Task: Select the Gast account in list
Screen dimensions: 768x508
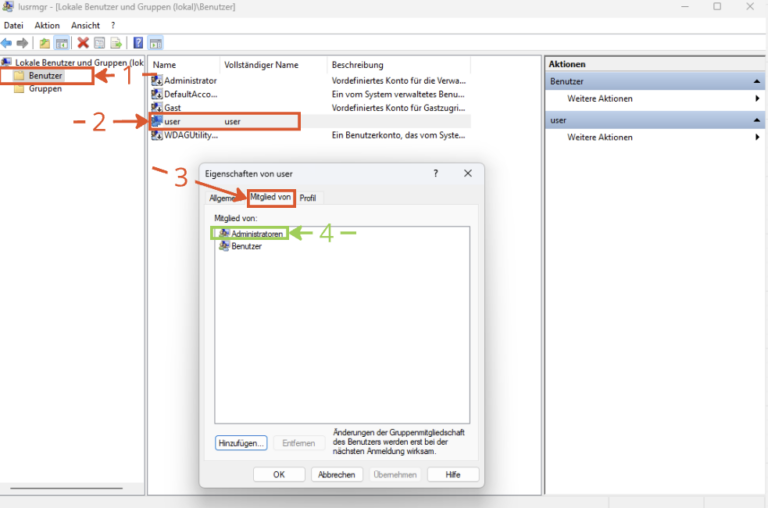Action: [x=172, y=107]
